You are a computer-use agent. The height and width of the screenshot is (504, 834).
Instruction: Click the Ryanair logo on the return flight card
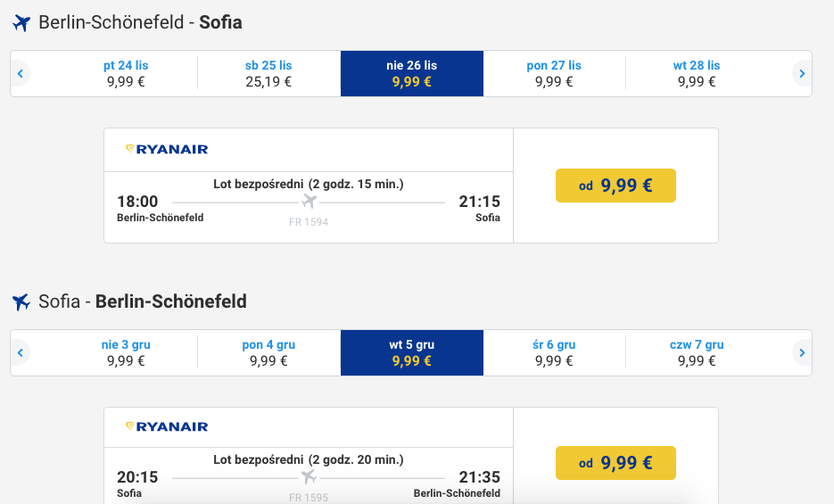pos(167,426)
